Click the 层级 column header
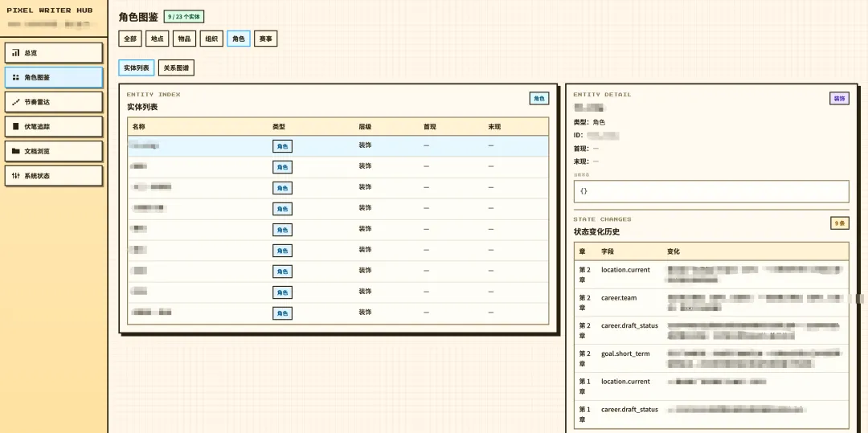The width and height of the screenshot is (868, 433). (365, 127)
